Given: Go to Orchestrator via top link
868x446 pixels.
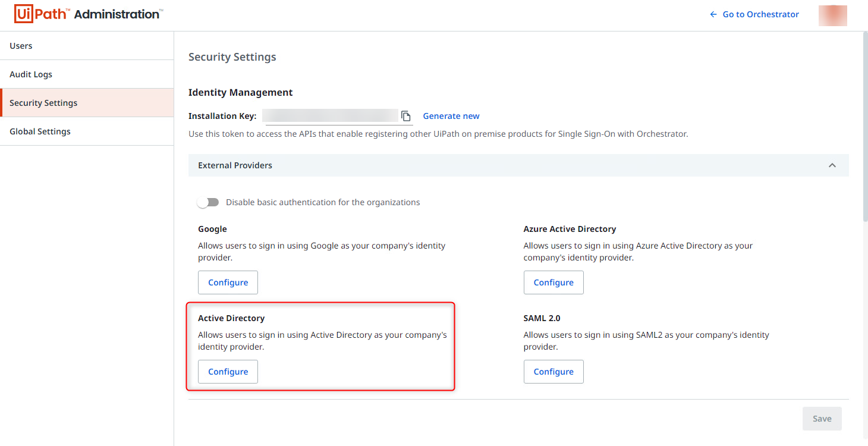Looking at the screenshot, I should pyautogui.click(x=754, y=14).
